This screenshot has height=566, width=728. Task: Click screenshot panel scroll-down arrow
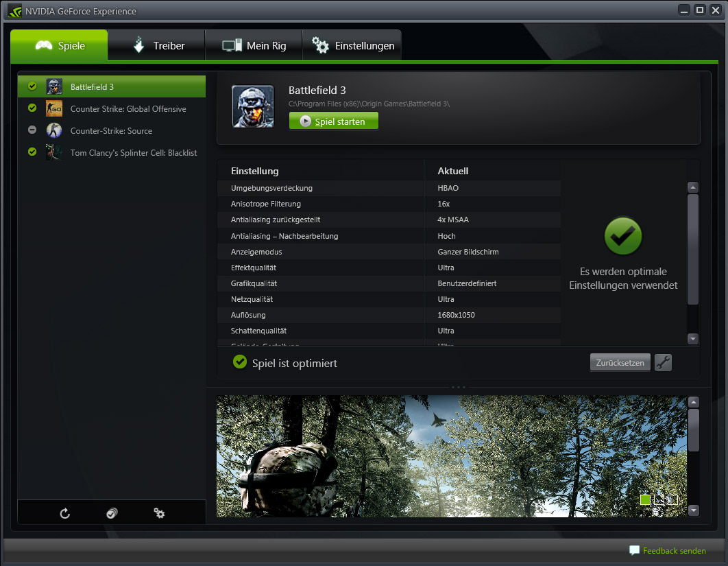(x=694, y=510)
